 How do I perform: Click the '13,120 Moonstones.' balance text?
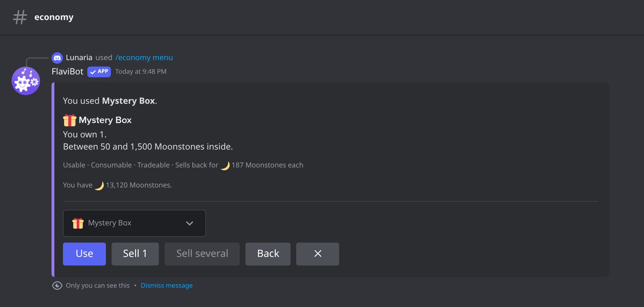139,185
